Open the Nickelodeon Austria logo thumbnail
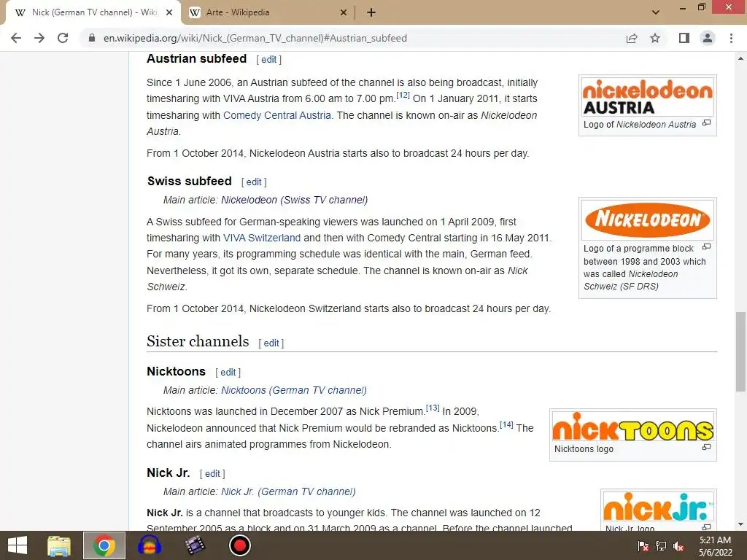Screen dimensions: 747x560 (648, 97)
